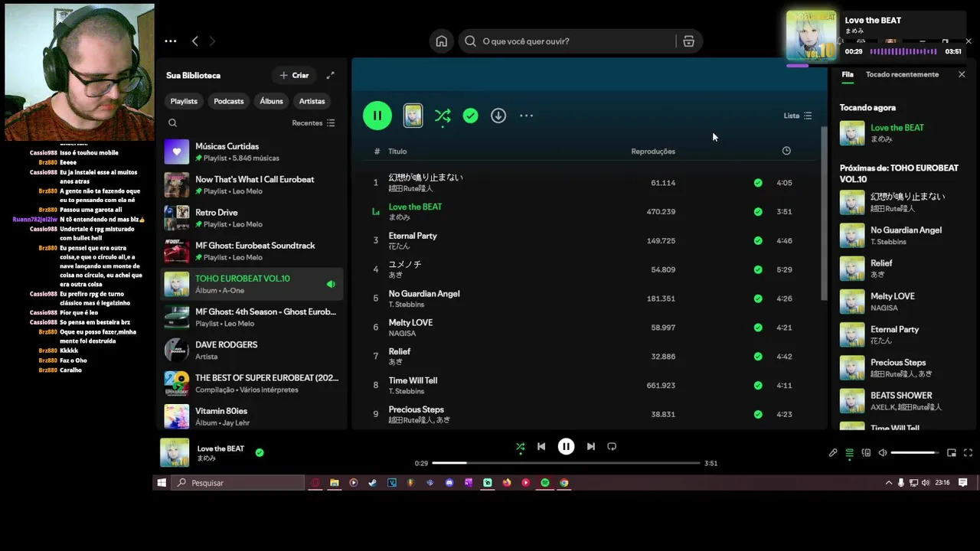Play the track No Guardian Angel in list
The image size is (980, 551).
(x=424, y=294)
